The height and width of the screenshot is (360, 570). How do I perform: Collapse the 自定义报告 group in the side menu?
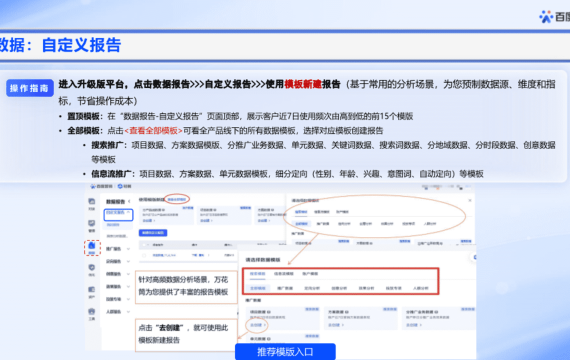[128, 212]
